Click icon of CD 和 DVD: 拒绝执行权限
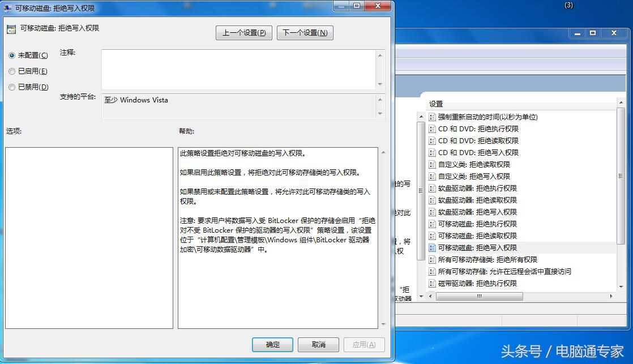This screenshot has height=364, width=633. click(433, 129)
